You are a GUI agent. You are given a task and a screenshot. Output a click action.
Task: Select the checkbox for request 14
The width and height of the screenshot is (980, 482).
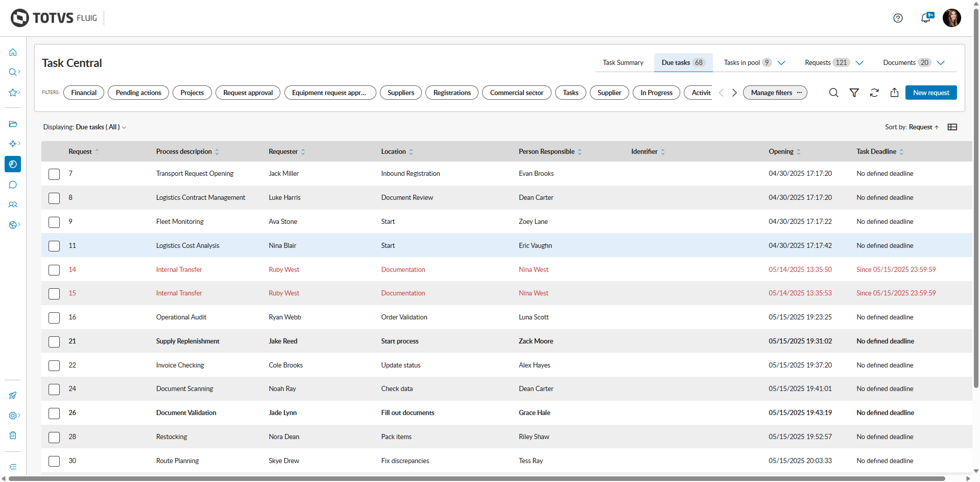pyautogui.click(x=54, y=270)
